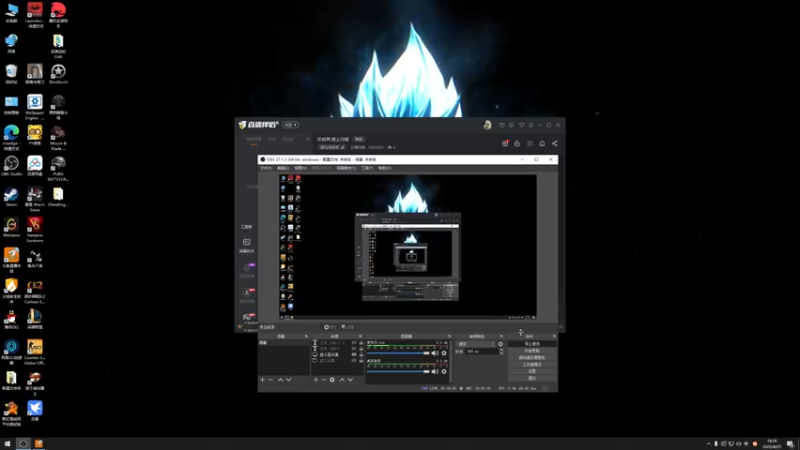Select the RimWorld desktop shortcut

click(x=58, y=74)
